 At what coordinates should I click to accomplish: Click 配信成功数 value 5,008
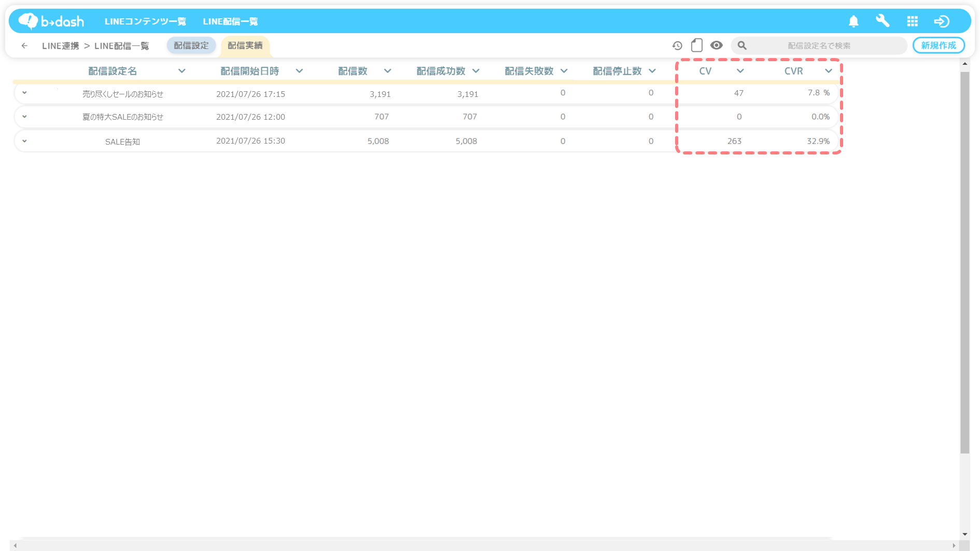(466, 141)
